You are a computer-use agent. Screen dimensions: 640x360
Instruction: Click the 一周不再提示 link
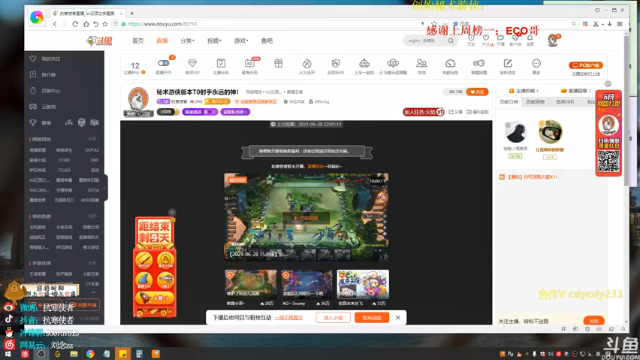tap(289, 318)
